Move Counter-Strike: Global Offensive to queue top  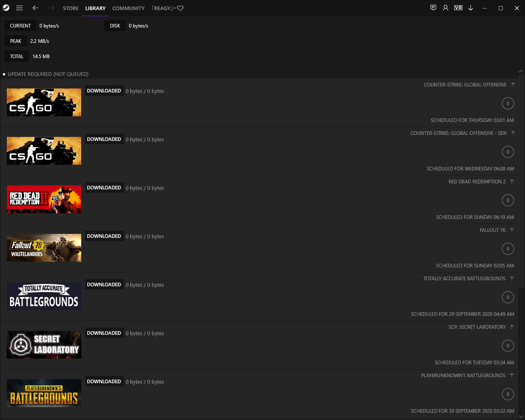pyautogui.click(x=513, y=84)
